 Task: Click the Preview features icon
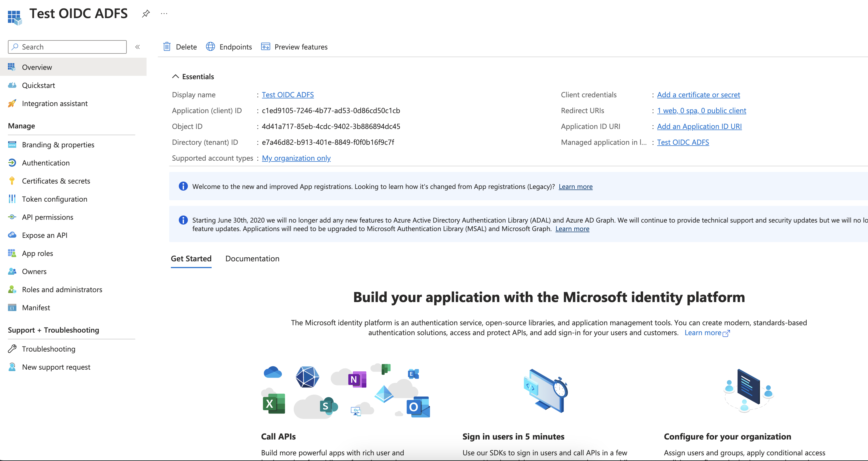[266, 46]
